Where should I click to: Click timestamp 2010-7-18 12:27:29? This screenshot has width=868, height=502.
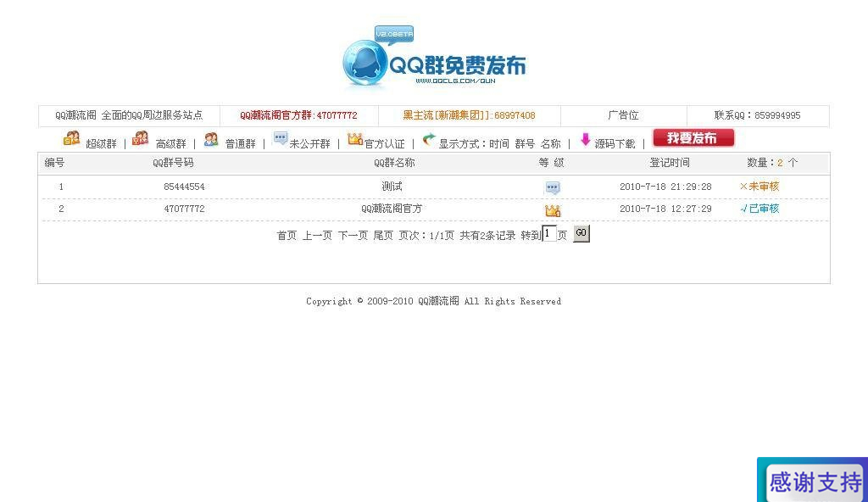(x=665, y=209)
